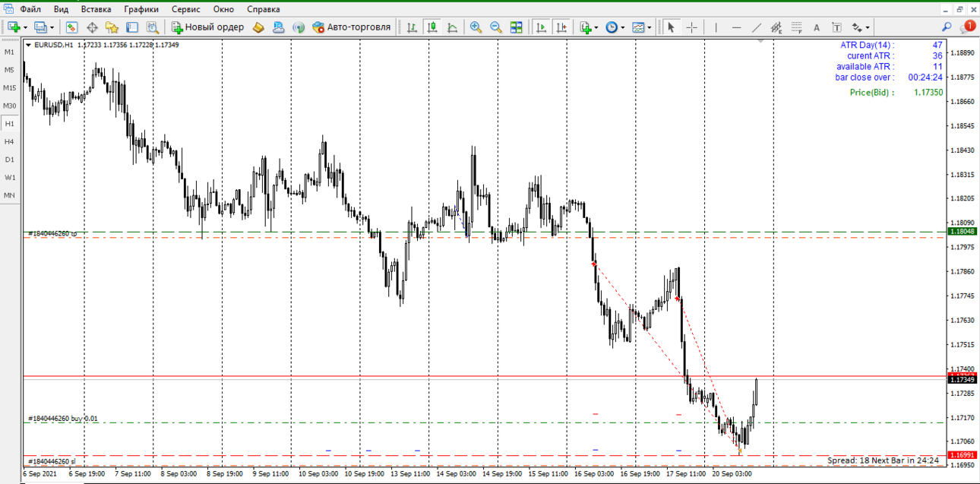
Task: Open the Окно menu
Action: (223, 9)
